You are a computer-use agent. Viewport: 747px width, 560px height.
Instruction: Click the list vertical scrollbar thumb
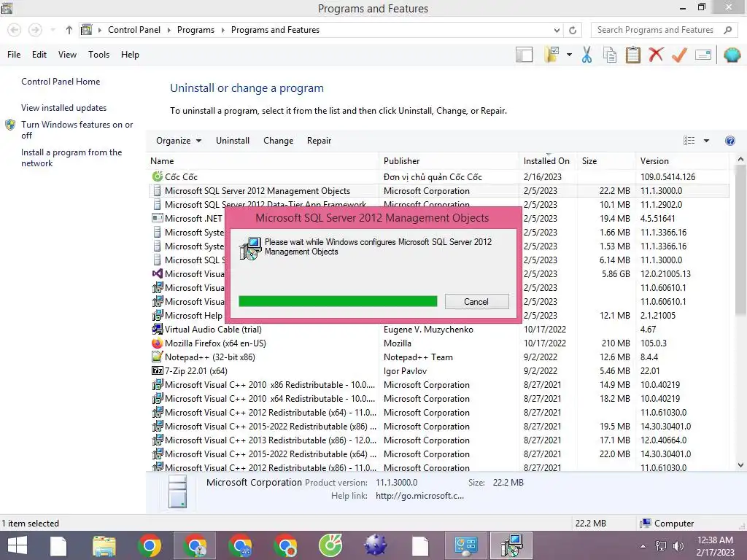pyautogui.click(x=740, y=241)
